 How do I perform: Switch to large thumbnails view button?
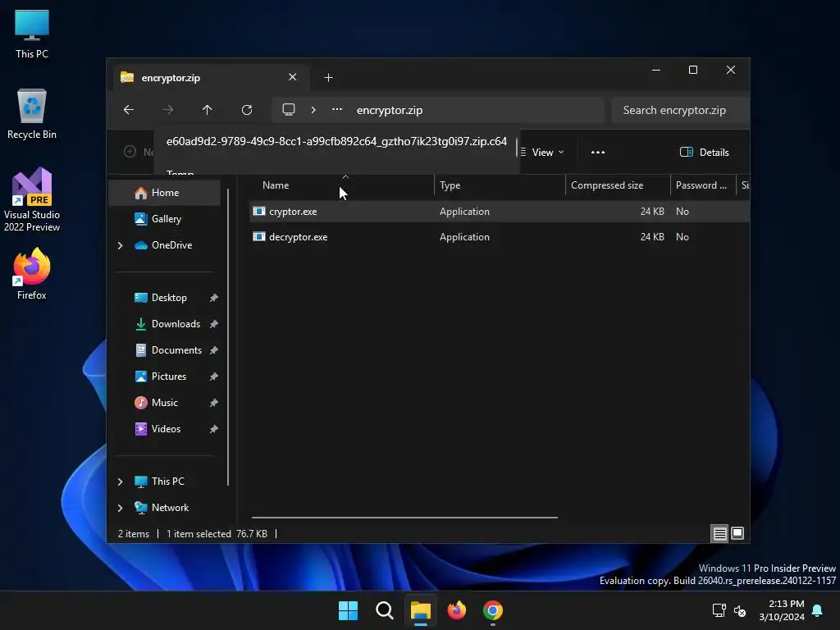(737, 533)
